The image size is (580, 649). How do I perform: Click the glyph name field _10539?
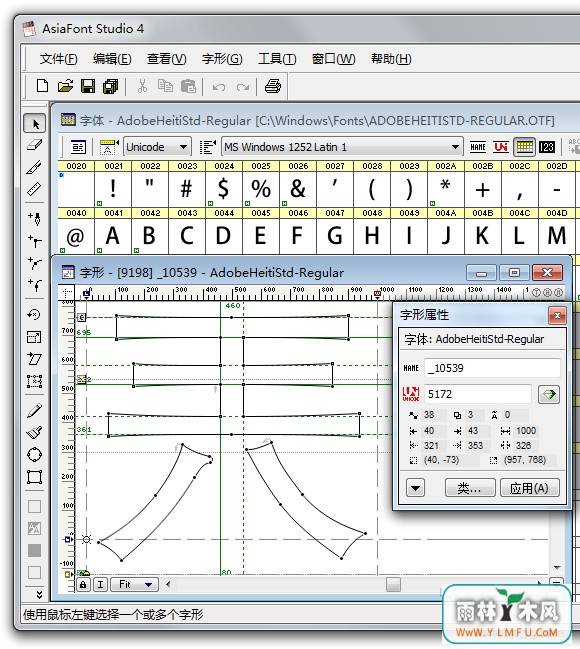point(493,368)
